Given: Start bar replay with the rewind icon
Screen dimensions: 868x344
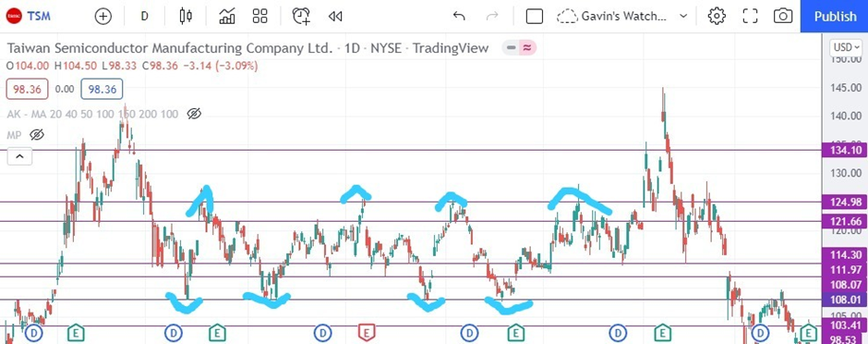Looking at the screenshot, I should coord(335,16).
